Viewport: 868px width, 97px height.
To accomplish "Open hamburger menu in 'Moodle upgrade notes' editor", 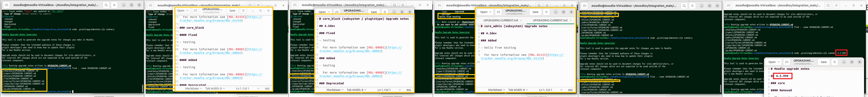I will point(834,62).
